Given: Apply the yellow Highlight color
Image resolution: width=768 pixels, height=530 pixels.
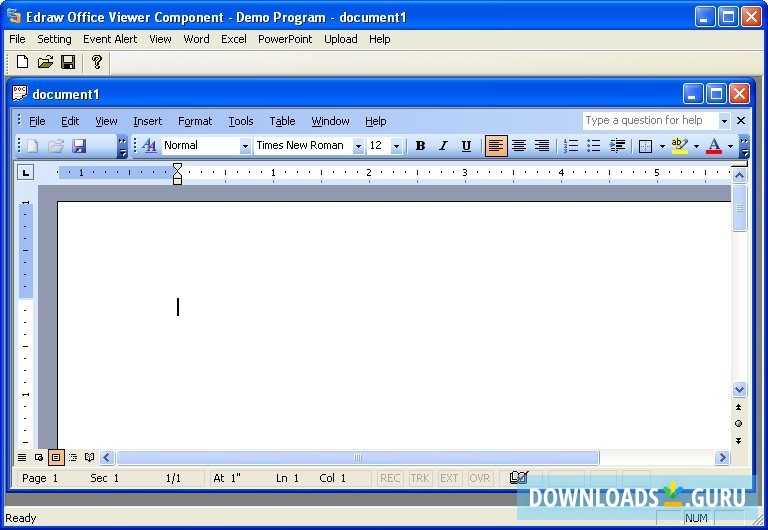Looking at the screenshot, I should tap(679, 145).
